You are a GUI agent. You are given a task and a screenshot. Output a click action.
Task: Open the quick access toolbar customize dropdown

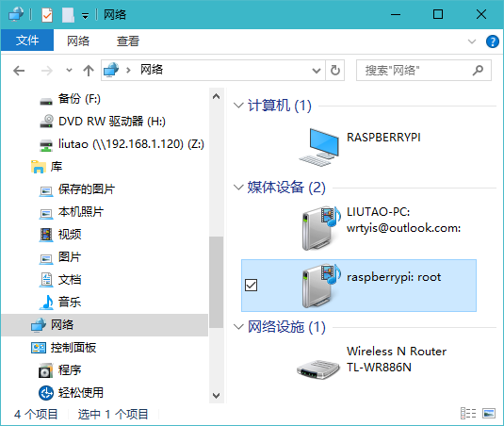(85, 16)
